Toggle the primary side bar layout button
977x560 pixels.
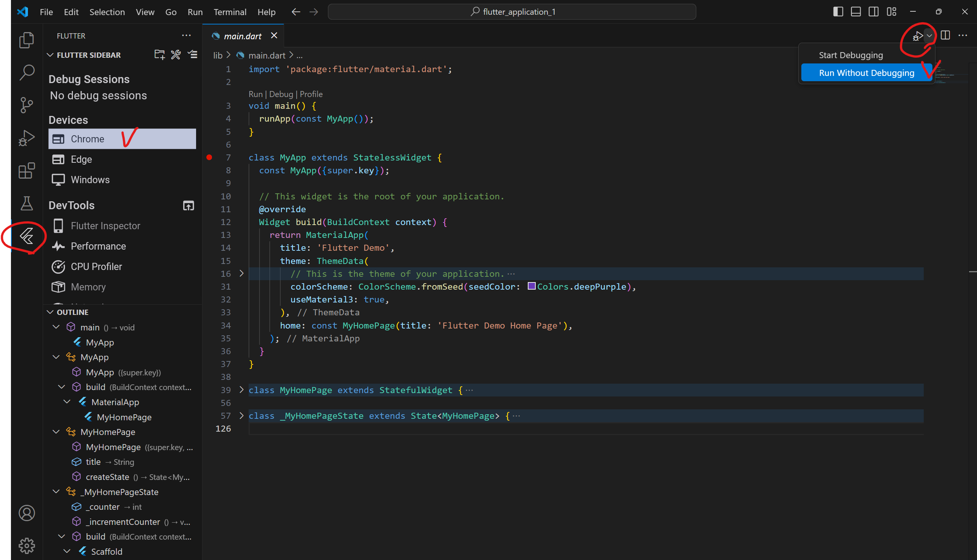point(838,12)
